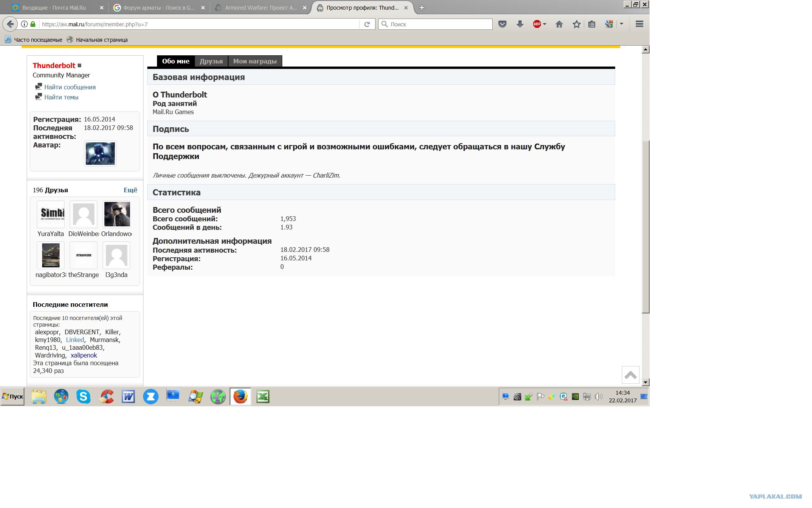Open Excel from the taskbar

click(x=263, y=397)
